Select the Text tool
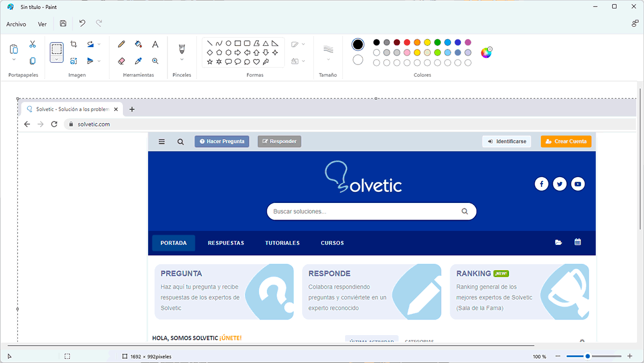This screenshot has width=644, height=363. click(155, 44)
